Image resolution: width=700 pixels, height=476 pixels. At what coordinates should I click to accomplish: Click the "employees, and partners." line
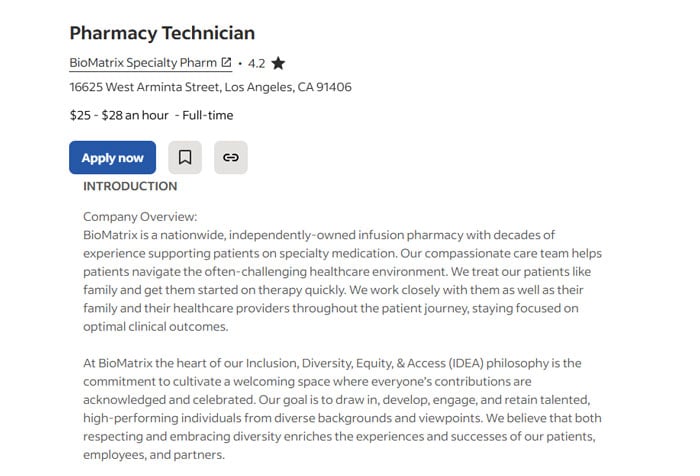(x=154, y=455)
